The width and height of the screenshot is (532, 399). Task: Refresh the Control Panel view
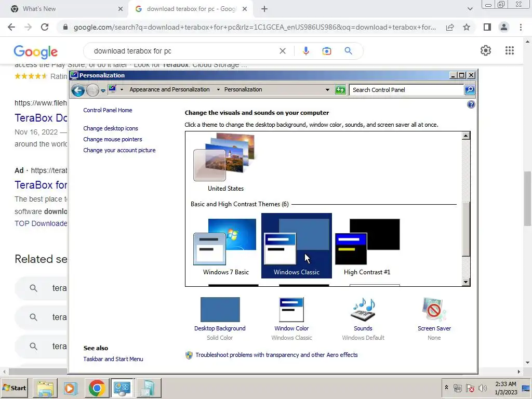click(x=340, y=90)
